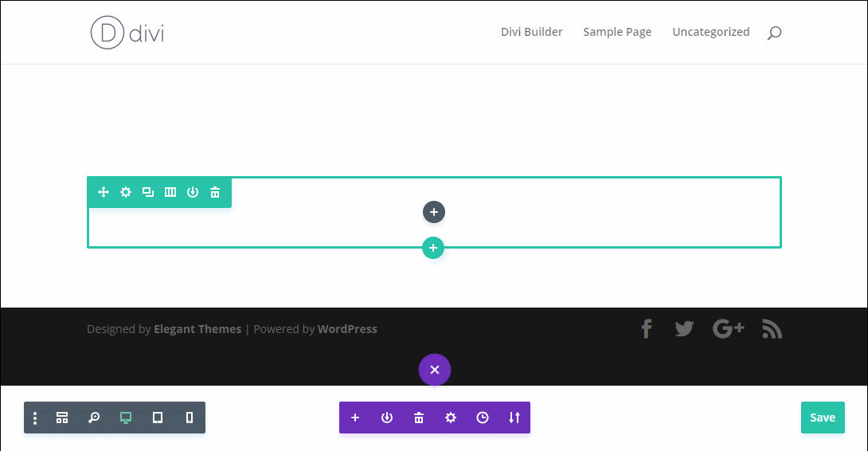This screenshot has width=868, height=451.
Task: Add a new module with dark plus button
Action: point(434,212)
